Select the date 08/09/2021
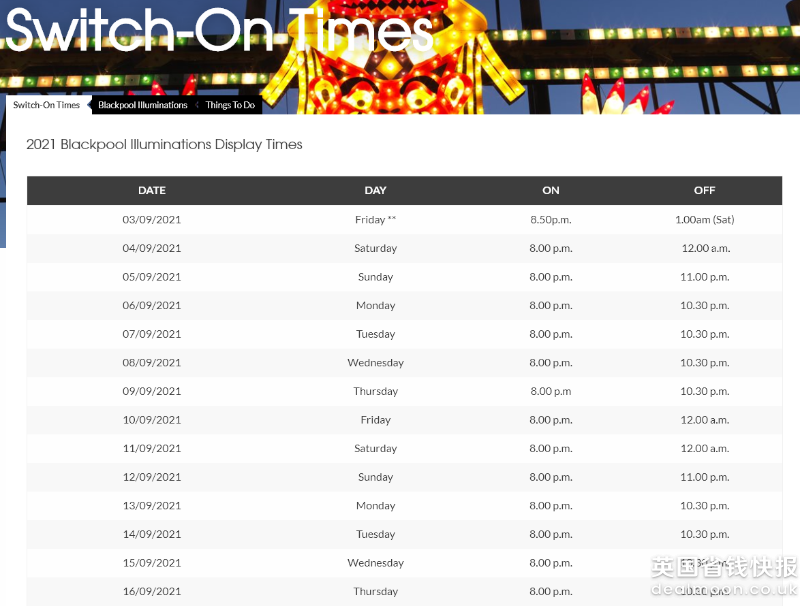Screen dimensions: 800x606 pos(152,363)
